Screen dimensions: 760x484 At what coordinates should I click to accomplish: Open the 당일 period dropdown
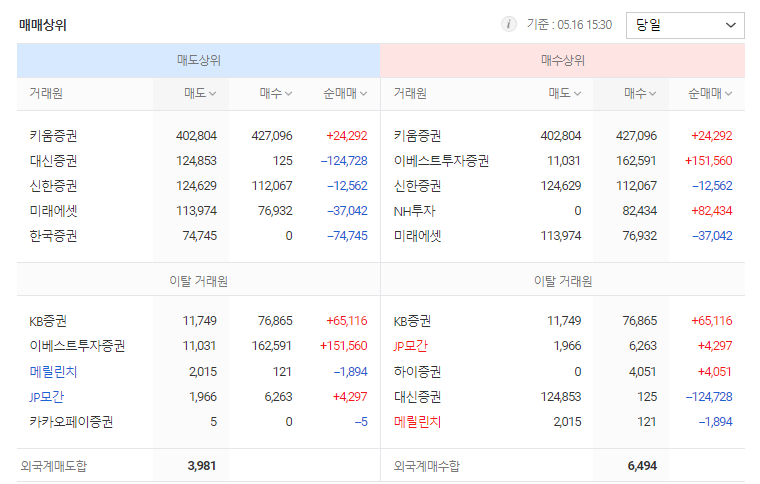pyautogui.click(x=685, y=25)
